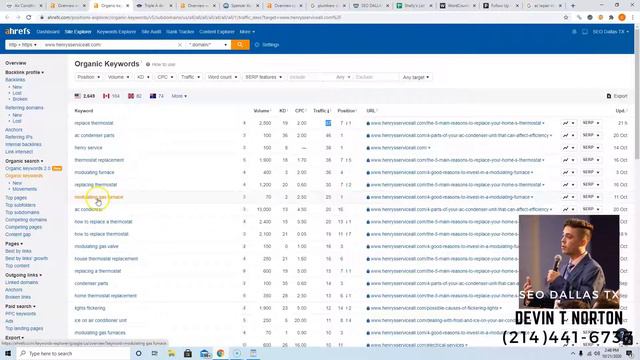The height and width of the screenshot is (360, 640).
Task: Select the UK flag results
Action: [135, 96]
